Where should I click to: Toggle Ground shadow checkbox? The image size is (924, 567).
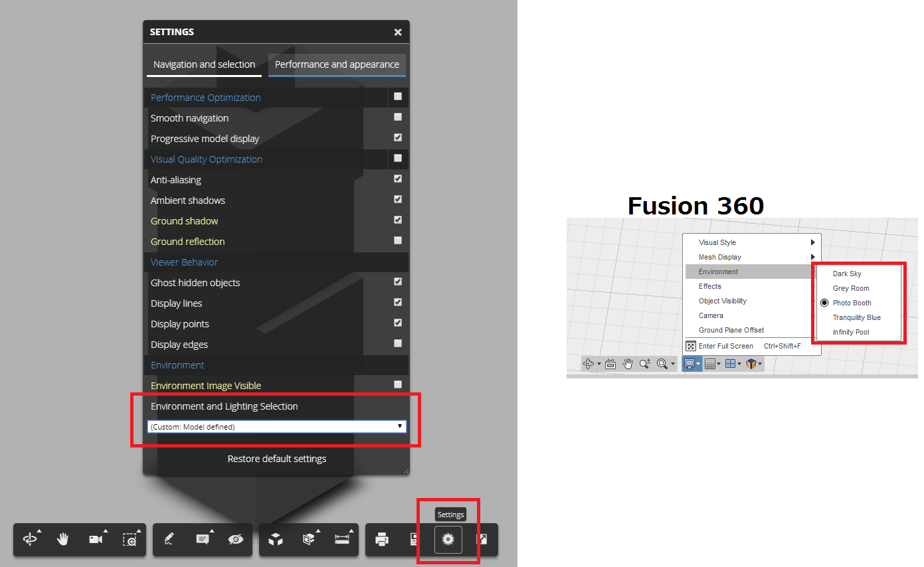tap(398, 220)
